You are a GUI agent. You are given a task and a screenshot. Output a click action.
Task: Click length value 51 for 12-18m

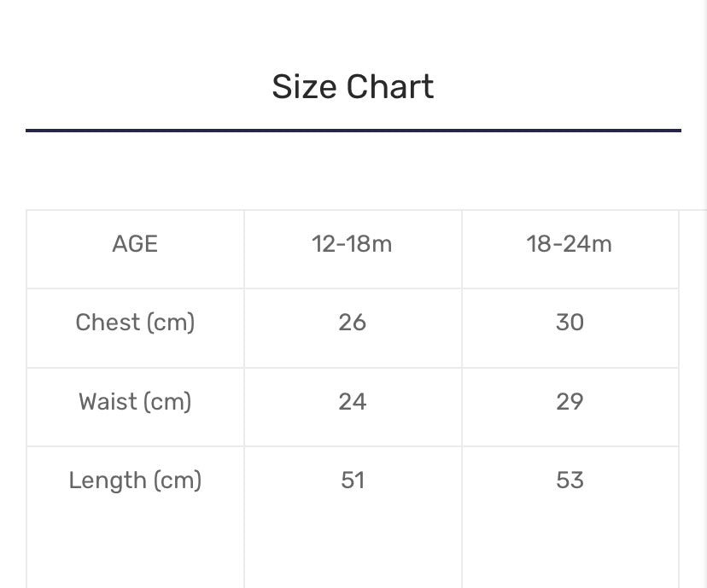[352, 480]
